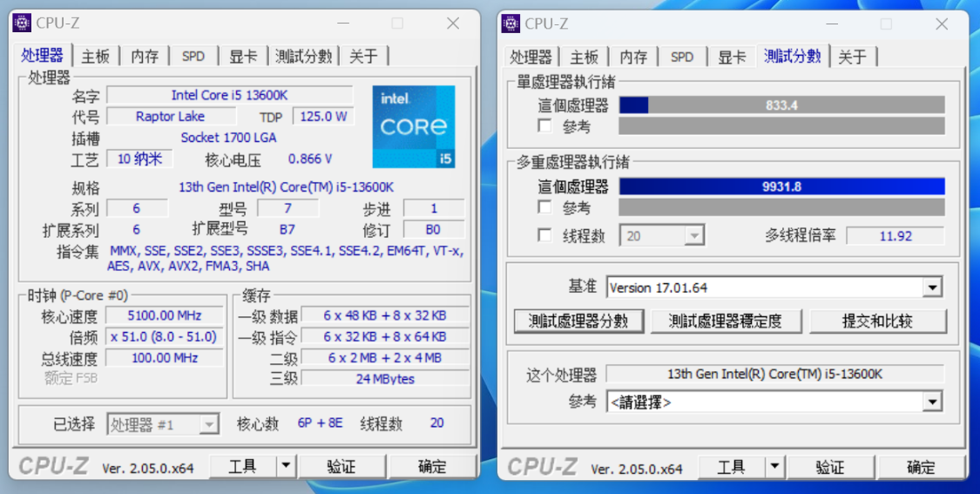Open the 工具 dropdown arrow in left window
Screen dimensions: 980x494
[x=286, y=466]
